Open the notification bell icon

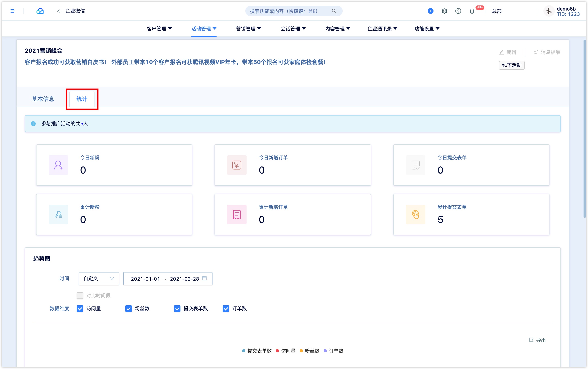[x=472, y=11]
